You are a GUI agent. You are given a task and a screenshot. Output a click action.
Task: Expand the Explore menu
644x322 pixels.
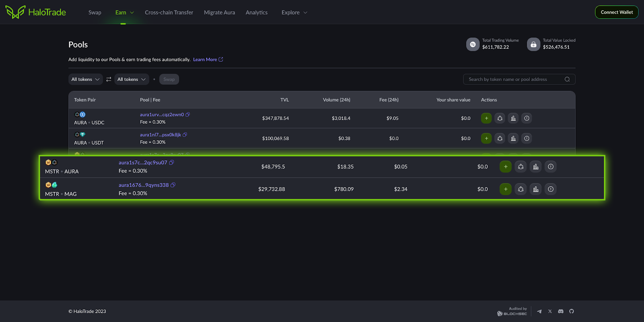[295, 12]
